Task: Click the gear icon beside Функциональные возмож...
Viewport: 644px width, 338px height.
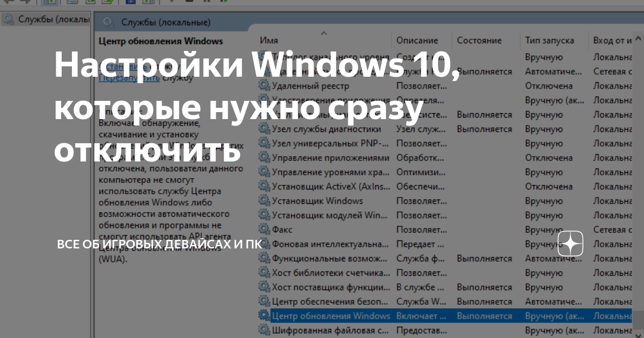Action: pos(264,259)
